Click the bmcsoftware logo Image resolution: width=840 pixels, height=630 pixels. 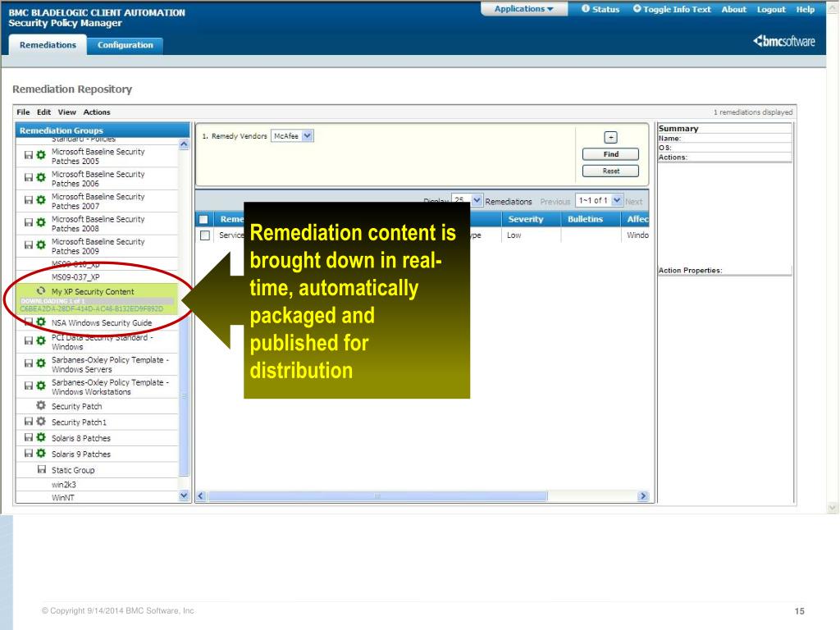click(784, 41)
